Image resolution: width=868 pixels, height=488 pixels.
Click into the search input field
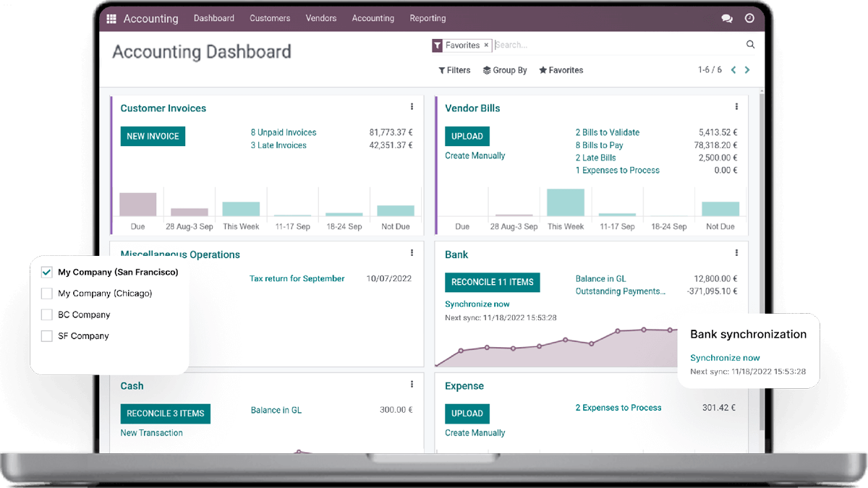click(615, 46)
